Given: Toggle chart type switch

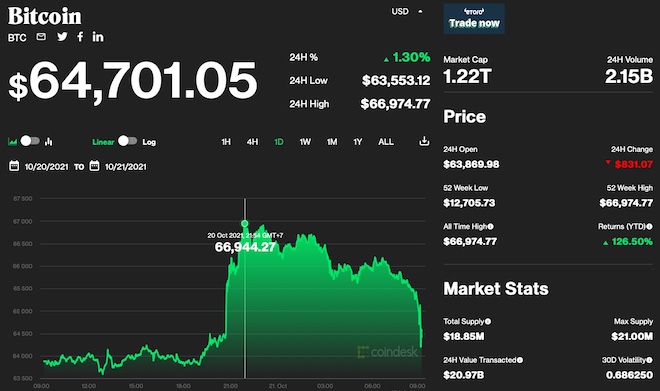Looking at the screenshot, I should 30,141.
